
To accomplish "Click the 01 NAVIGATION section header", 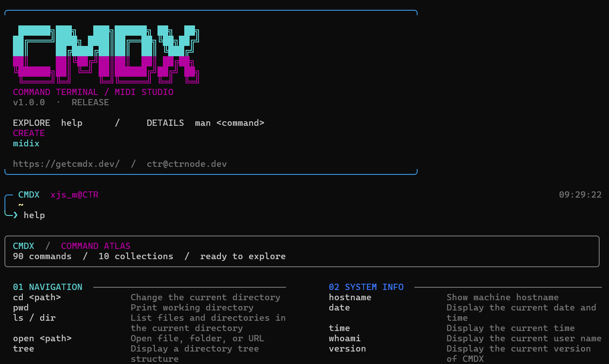I will point(48,287).
